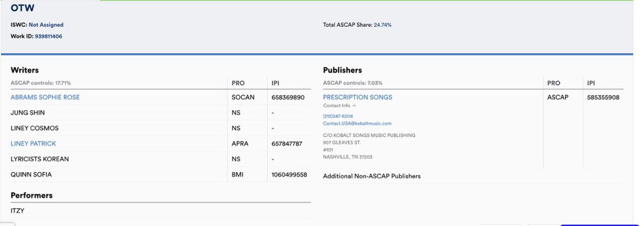Select the Work ID 939811406

pos(49,37)
